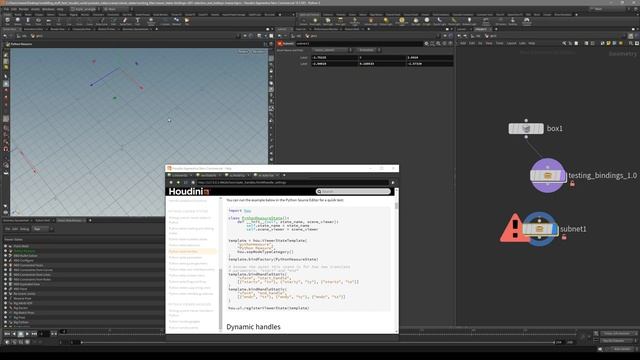
Task: Click the help browser search field
Action: coord(353,191)
